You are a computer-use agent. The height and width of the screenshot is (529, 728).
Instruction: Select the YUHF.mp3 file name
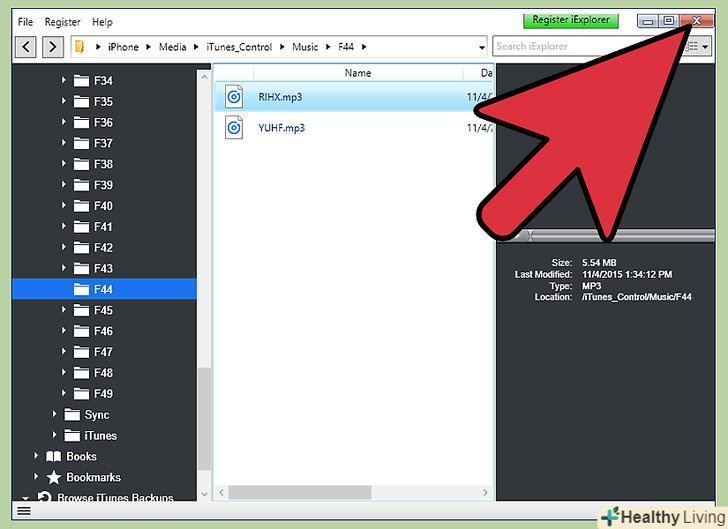pyautogui.click(x=281, y=128)
